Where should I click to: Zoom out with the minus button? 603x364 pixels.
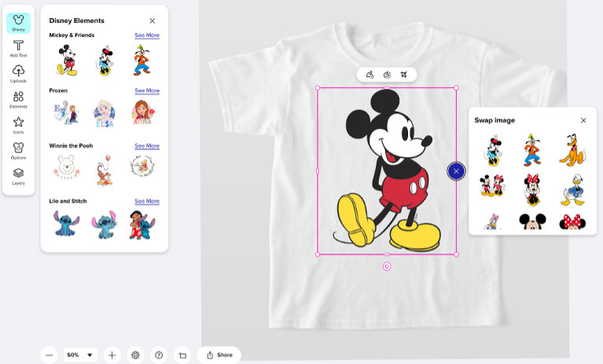click(50, 355)
